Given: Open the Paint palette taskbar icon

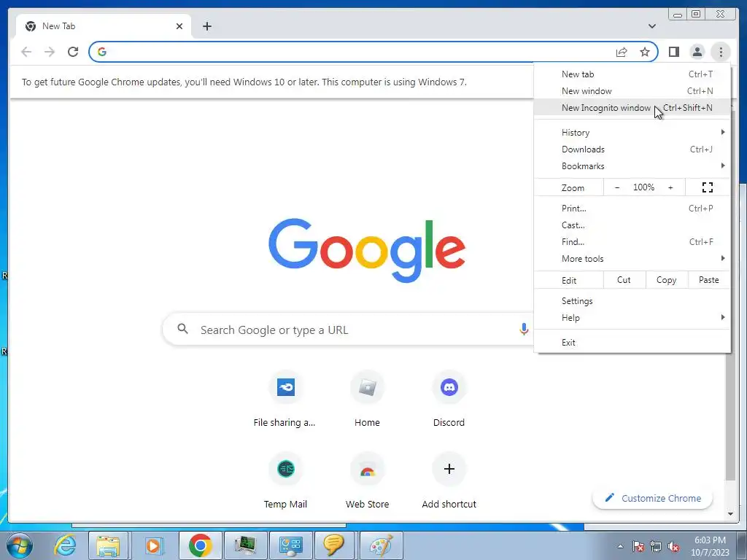Looking at the screenshot, I should 381,545.
